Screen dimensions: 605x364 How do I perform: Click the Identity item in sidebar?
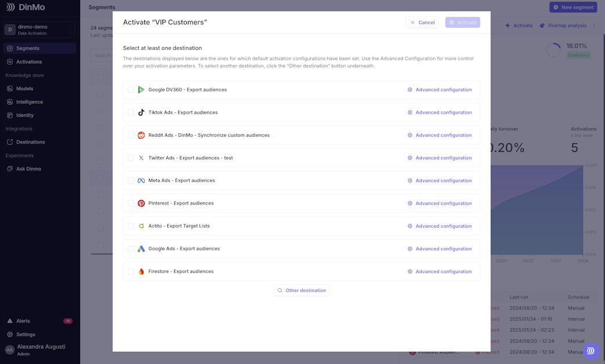(39, 115)
